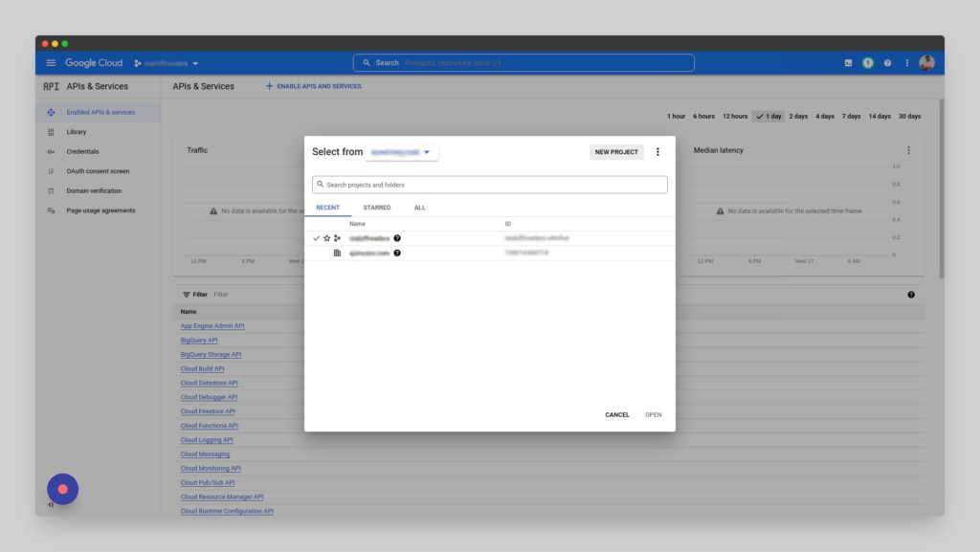Screen dimensions: 980x552
Task: Select the 6 hours time range
Action: pyautogui.click(x=703, y=116)
